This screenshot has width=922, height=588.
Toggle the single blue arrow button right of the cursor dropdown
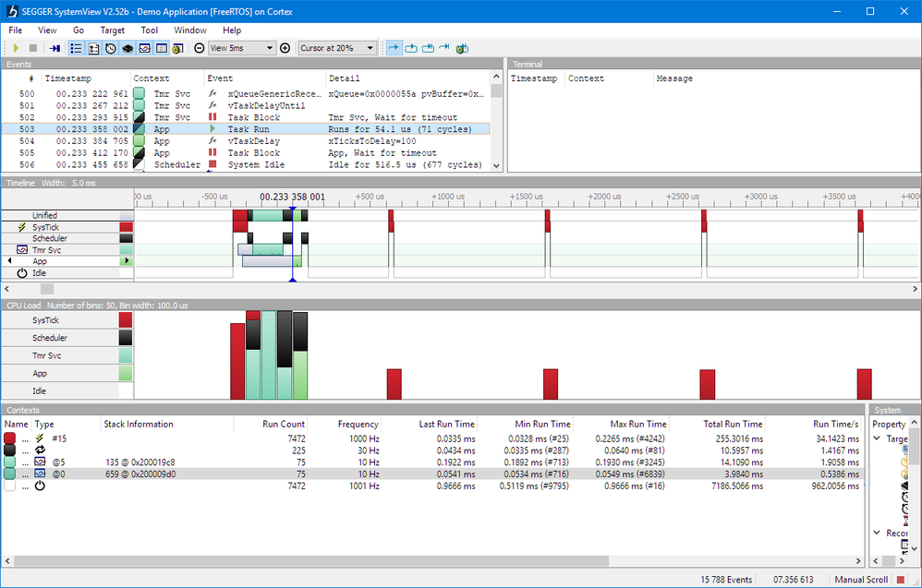pos(394,48)
